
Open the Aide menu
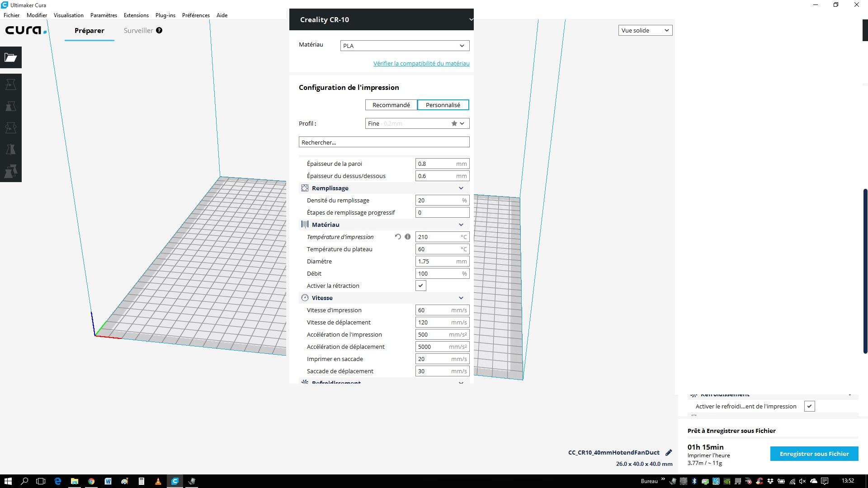pos(222,15)
